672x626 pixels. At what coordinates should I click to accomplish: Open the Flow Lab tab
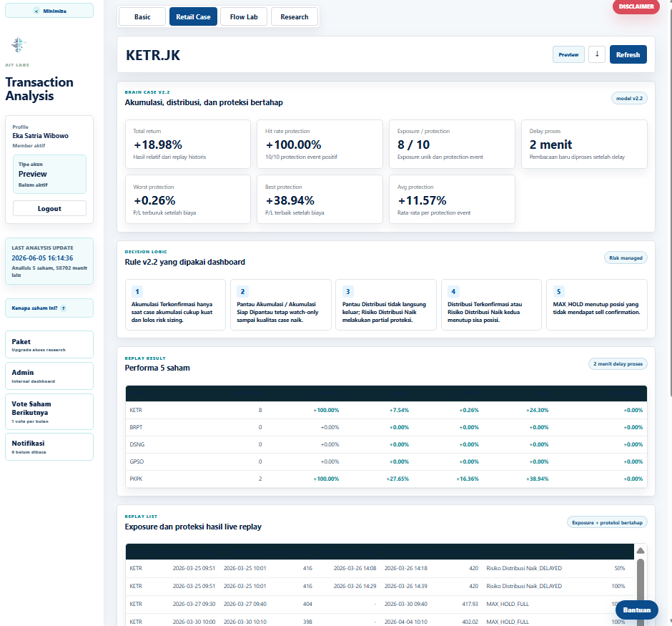(244, 16)
